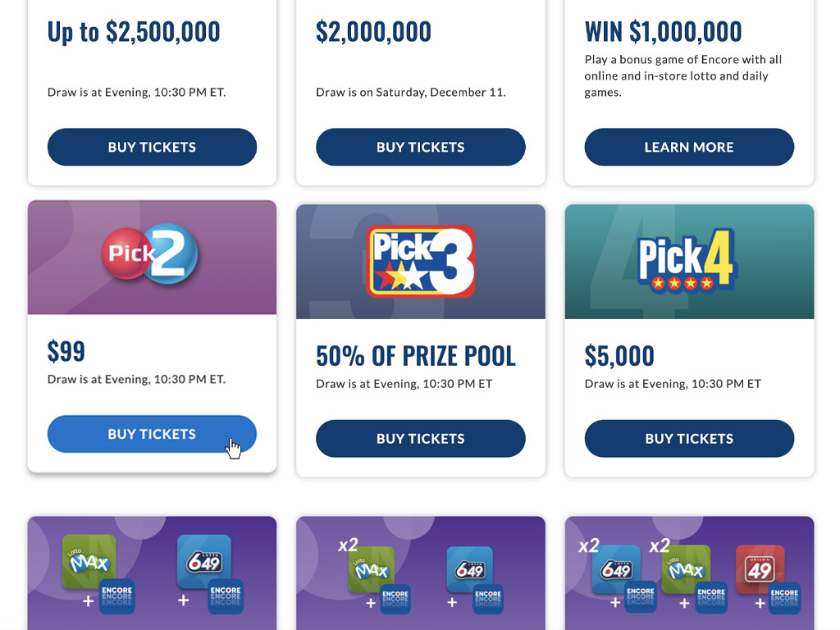Click the Pick 2 logo

(149, 253)
